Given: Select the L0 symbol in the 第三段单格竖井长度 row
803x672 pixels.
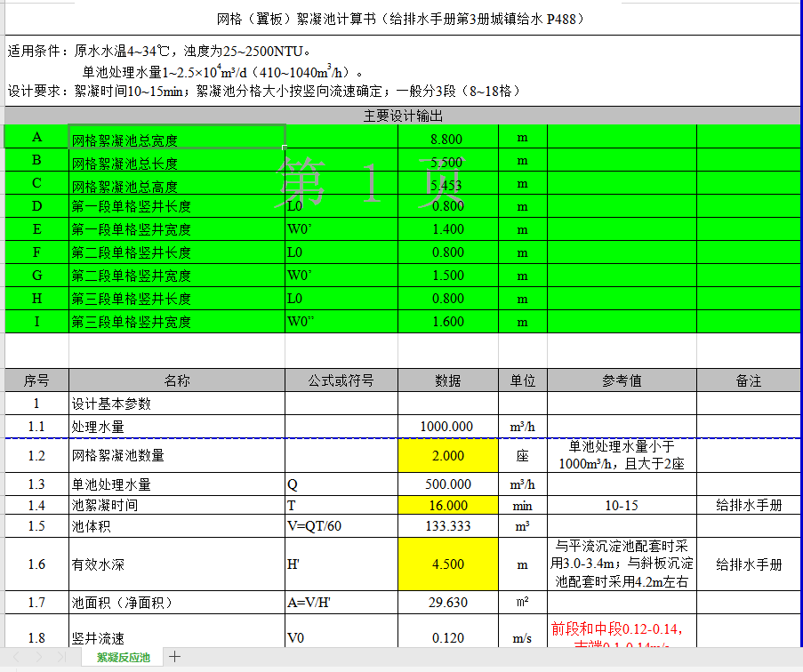Looking at the screenshot, I should pos(341,299).
